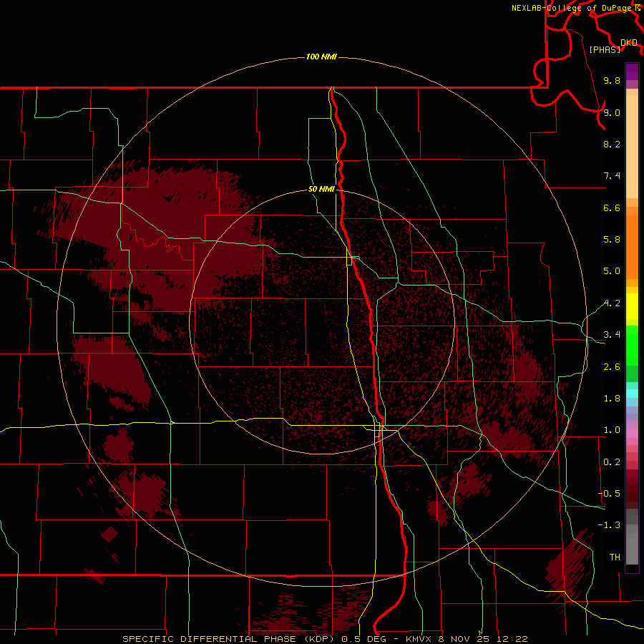Screen dimensions: 644x644
Task: Click the 9.8 value on the scale
Action: [x=612, y=80]
